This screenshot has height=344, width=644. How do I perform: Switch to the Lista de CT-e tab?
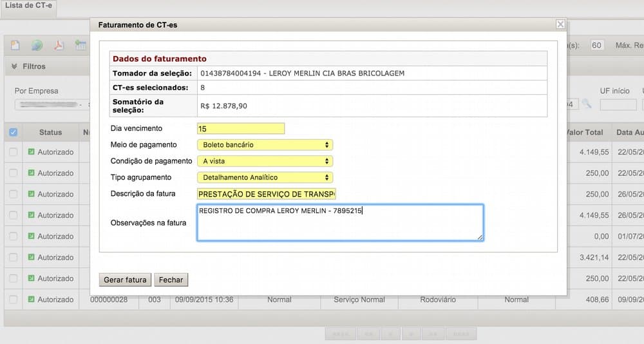tap(28, 6)
